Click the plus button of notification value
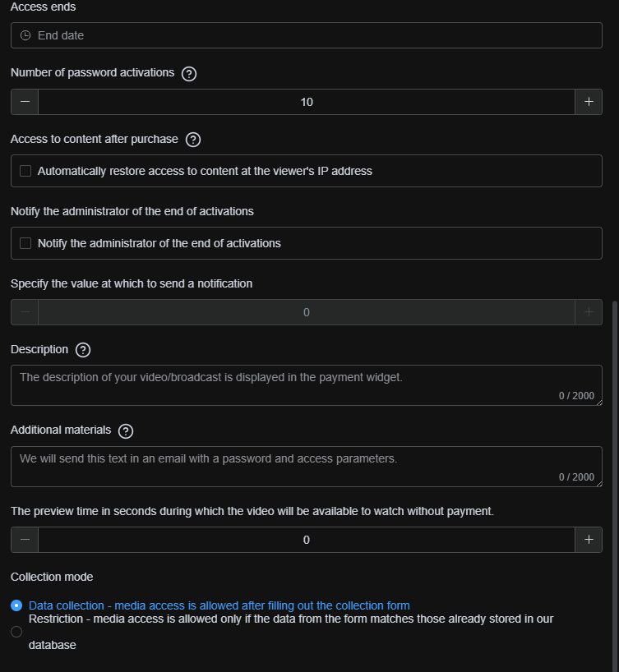The image size is (619, 672). tap(589, 312)
